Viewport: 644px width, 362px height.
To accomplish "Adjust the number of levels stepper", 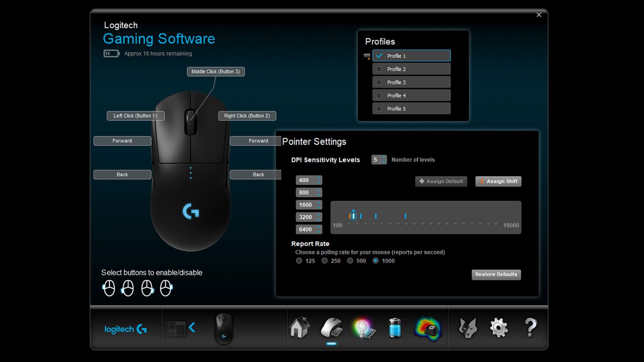I will [384, 160].
